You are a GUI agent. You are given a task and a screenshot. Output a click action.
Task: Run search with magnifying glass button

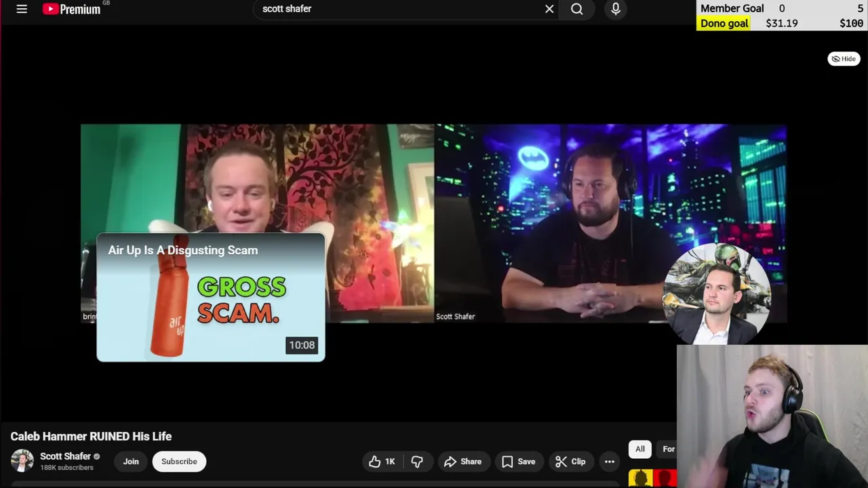pyautogui.click(x=577, y=9)
